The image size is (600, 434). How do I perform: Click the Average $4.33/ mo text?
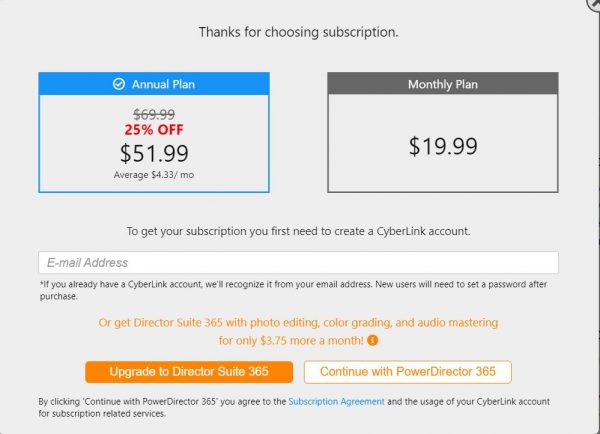tap(154, 175)
